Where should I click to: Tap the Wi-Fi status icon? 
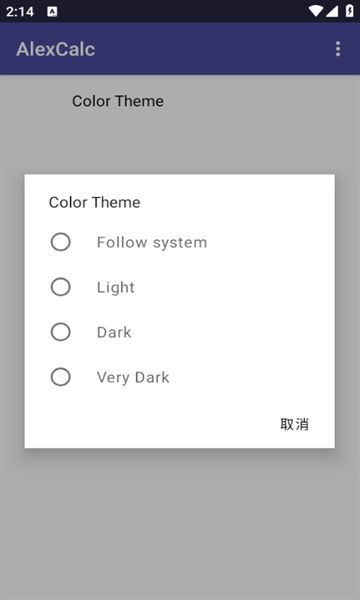point(316,11)
